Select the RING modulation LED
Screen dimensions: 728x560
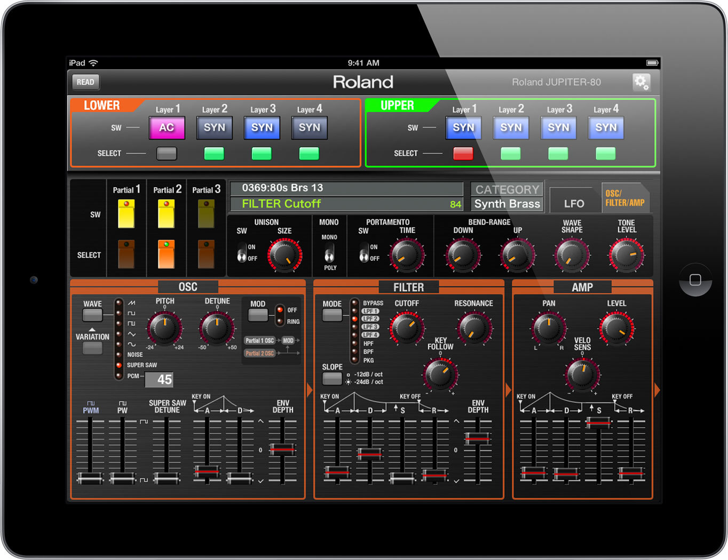280,321
